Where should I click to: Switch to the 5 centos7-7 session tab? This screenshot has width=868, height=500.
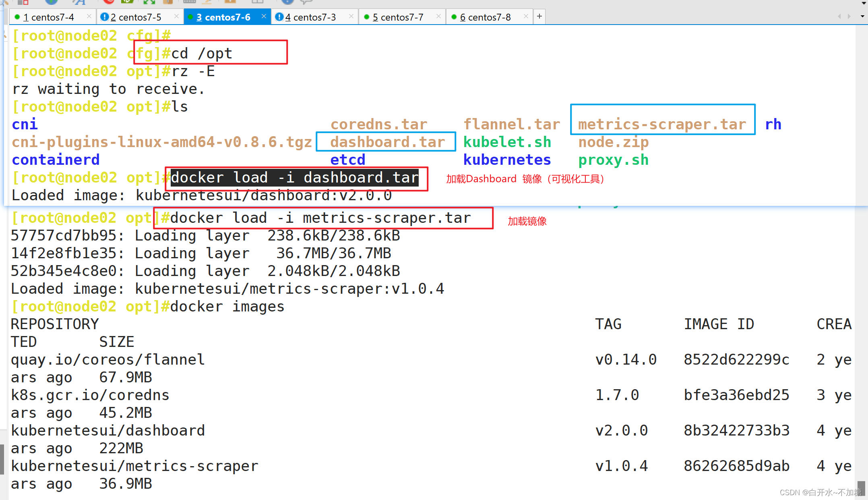402,17
